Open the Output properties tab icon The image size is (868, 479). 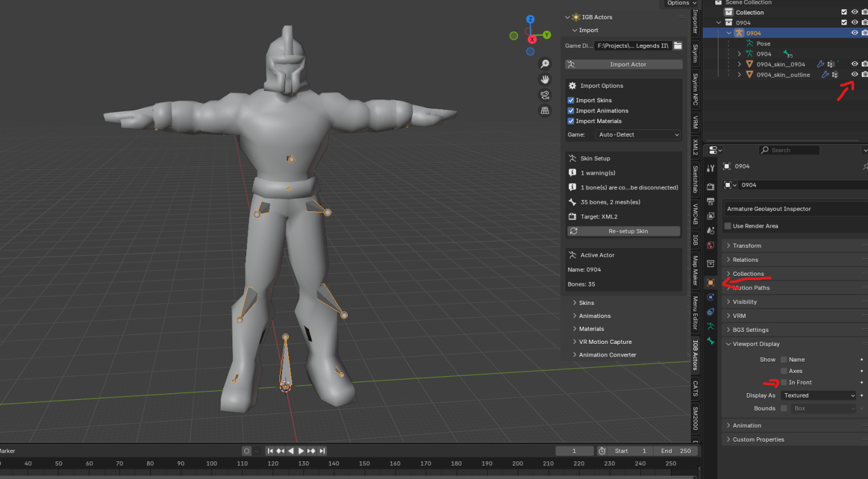711,201
